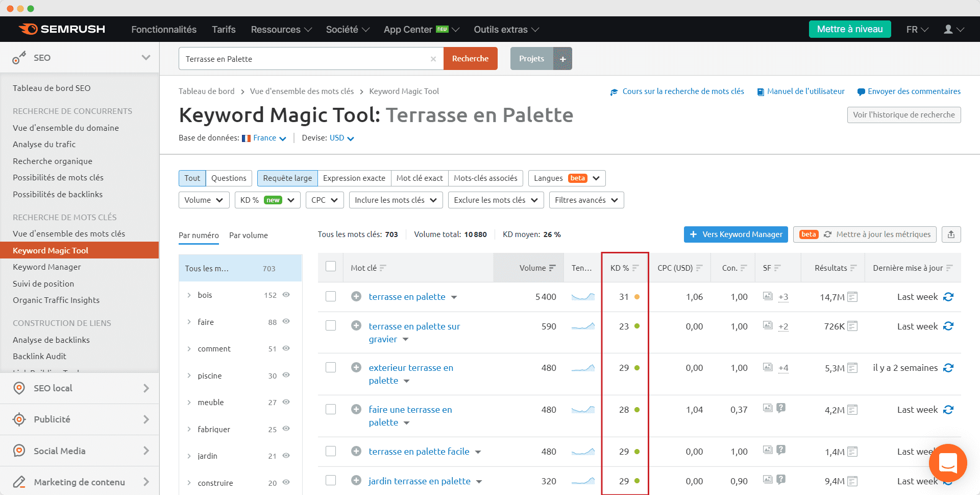980x495 pixels.
Task: Click the export upload icon
Action: click(951, 234)
